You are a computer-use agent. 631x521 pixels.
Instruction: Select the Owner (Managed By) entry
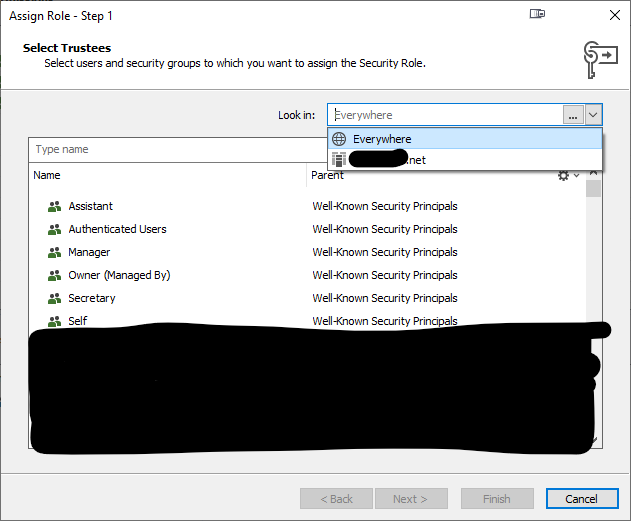[x=119, y=276]
